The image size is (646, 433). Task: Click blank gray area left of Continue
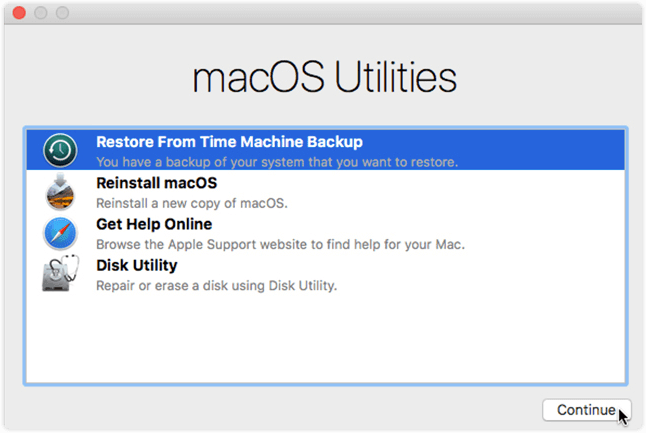coord(300,409)
